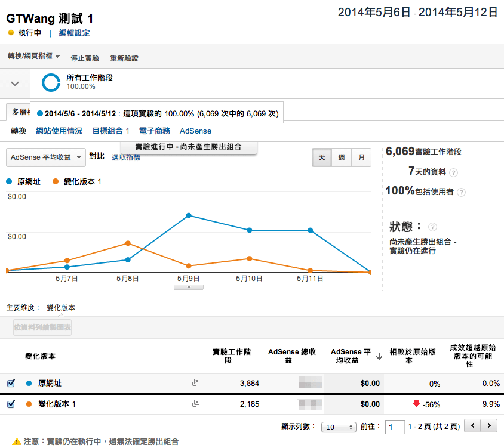Screen dimensions: 504x448
Task: Open AdSense 平均收益 metric dropdown
Action: pyautogui.click(x=46, y=157)
